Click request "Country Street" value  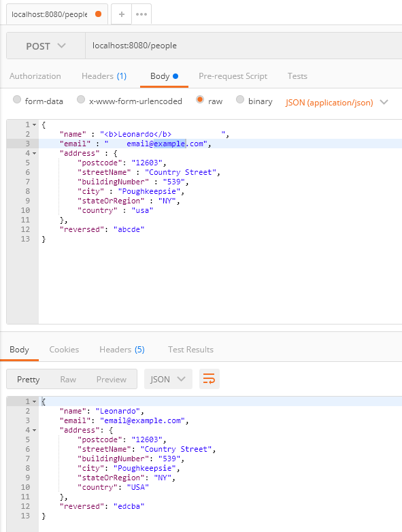tap(180, 172)
